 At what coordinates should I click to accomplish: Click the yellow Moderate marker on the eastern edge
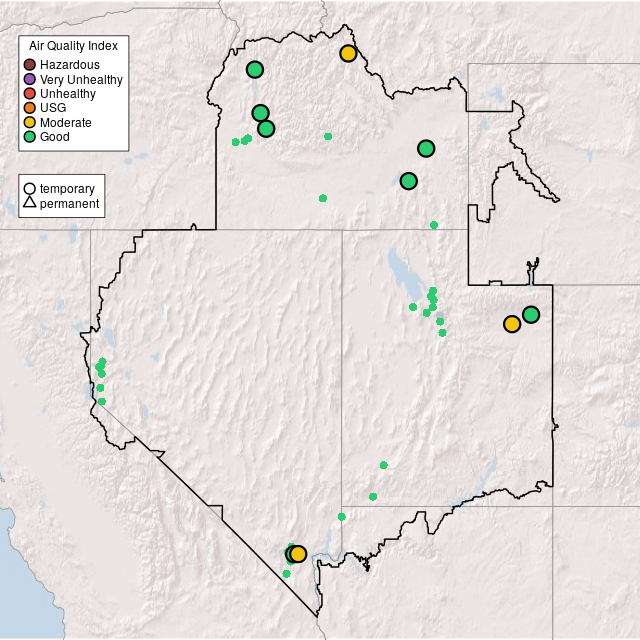(x=512, y=323)
